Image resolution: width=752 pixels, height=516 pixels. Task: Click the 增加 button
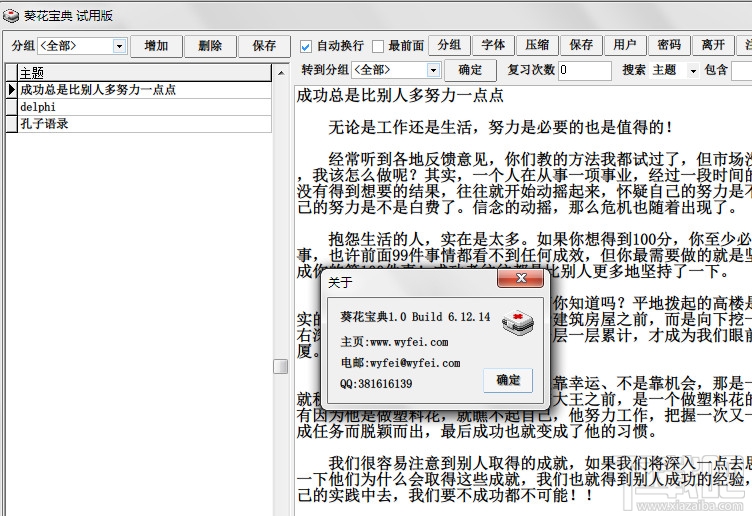click(x=156, y=46)
